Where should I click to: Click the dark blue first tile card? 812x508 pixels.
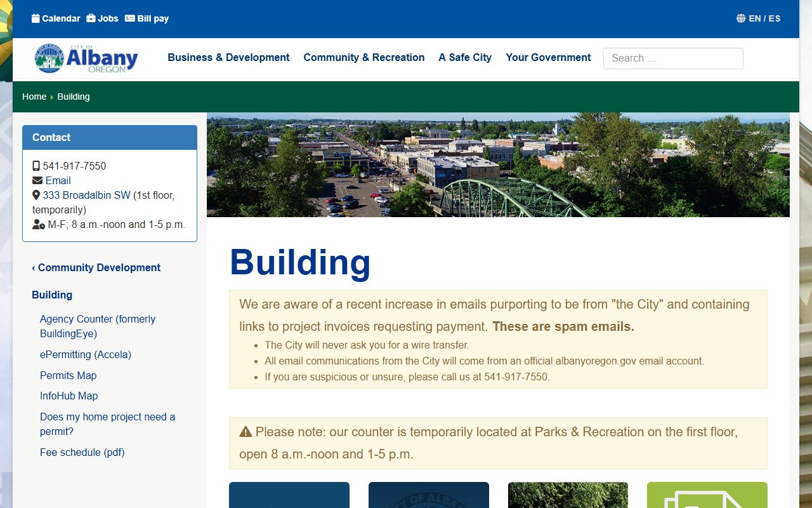click(x=289, y=495)
